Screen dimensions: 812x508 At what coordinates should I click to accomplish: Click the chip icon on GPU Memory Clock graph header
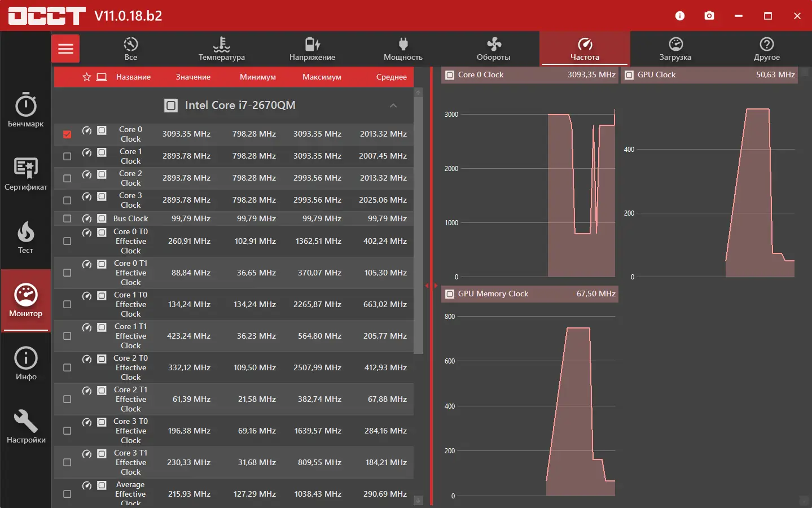(x=450, y=294)
